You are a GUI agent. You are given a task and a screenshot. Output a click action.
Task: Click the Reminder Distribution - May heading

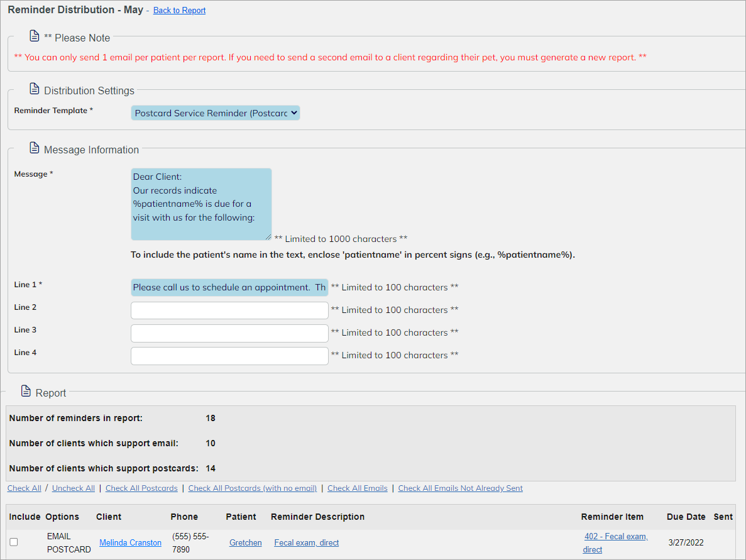click(x=75, y=10)
